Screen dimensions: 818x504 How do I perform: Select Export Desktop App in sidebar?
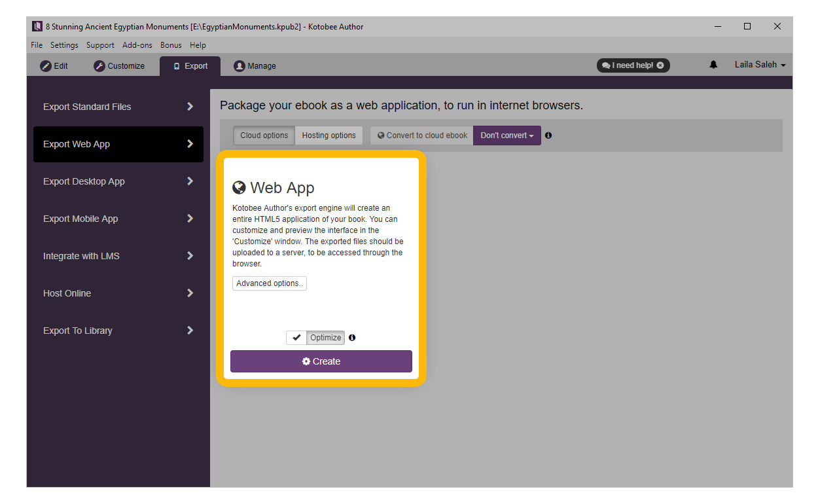pyautogui.click(x=118, y=181)
